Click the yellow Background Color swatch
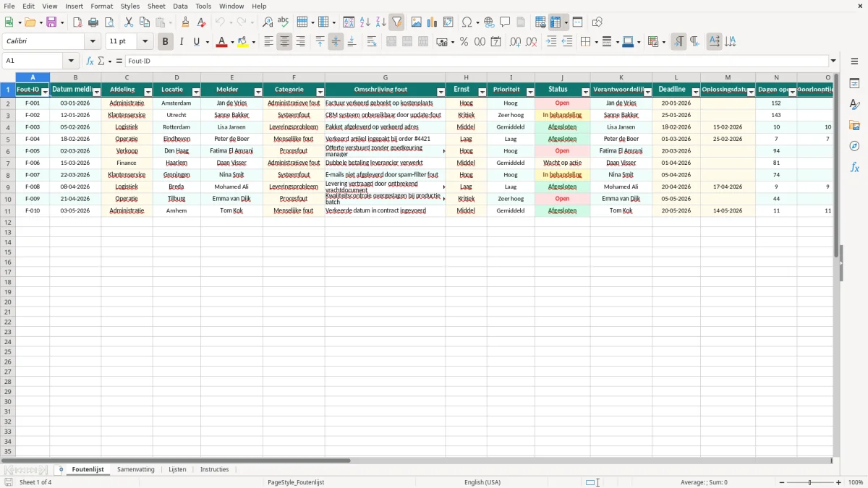This screenshot has width=868, height=488. coord(243,42)
